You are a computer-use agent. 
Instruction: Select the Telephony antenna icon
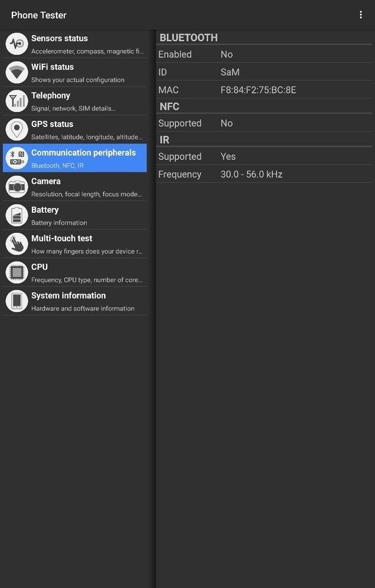pos(17,101)
